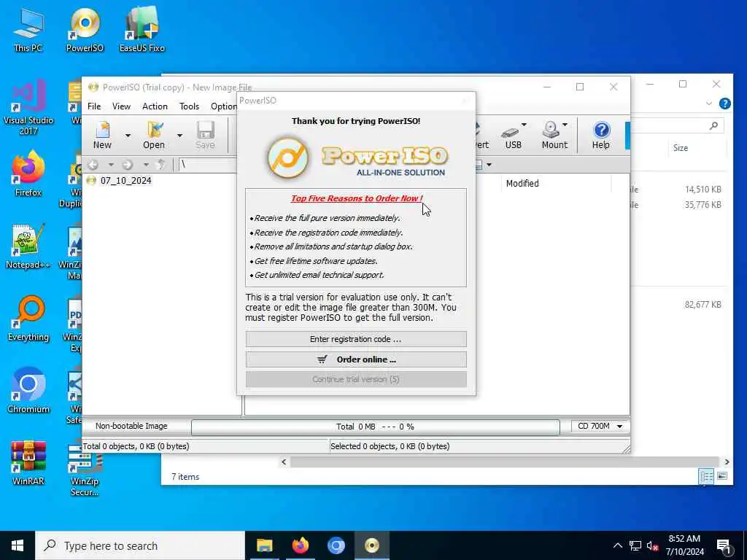Viewport: 747px width, 560px height.
Task: Click the File Explorer help icon
Action: [x=724, y=104]
